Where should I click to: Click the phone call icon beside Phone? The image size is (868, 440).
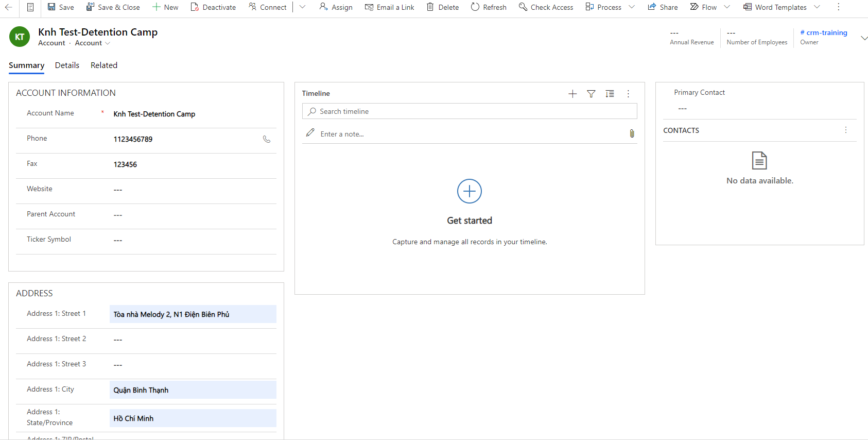tap(267, 139)
